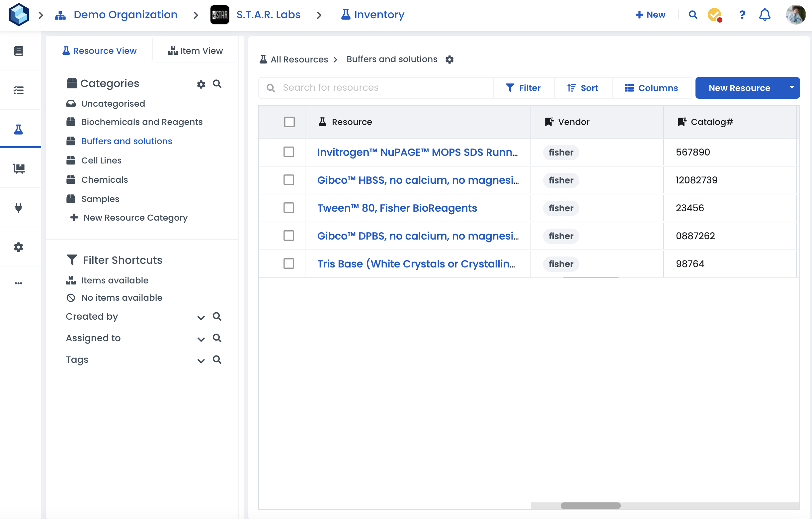The width and height of the screenshot is (812, 519).
Task: Click the task list sidebar icon
Action: pyautogui.click(x=19, y=90)
